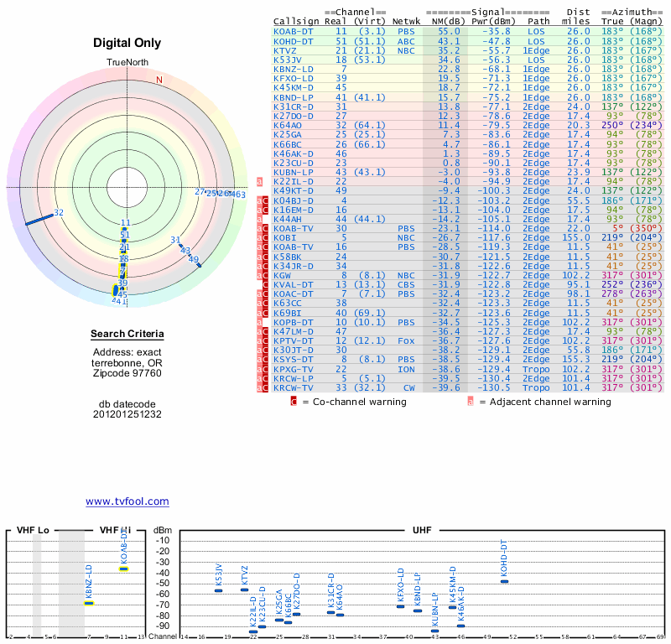Click channel label 49 on the radar plot
The image size is (671, 644).
(194, 259)
